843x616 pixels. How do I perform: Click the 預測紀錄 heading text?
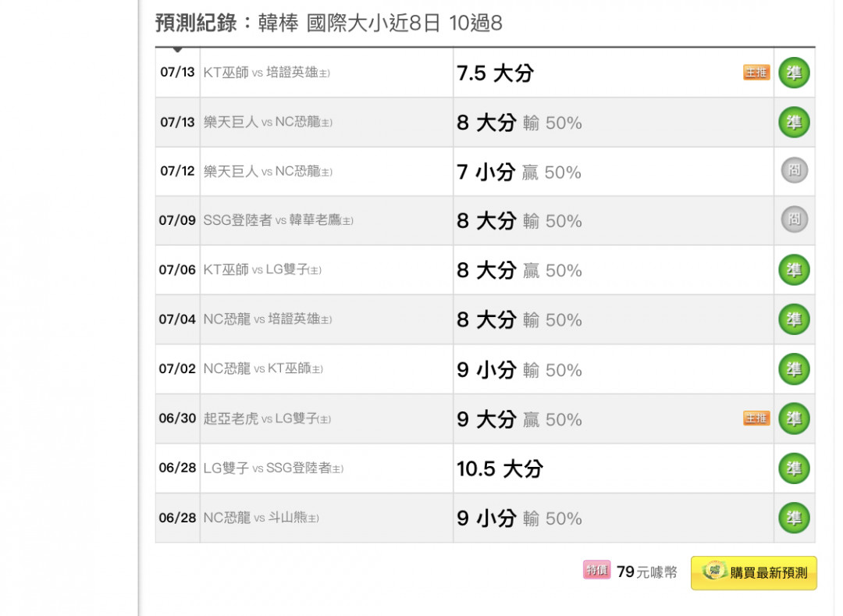pos(196,23)
